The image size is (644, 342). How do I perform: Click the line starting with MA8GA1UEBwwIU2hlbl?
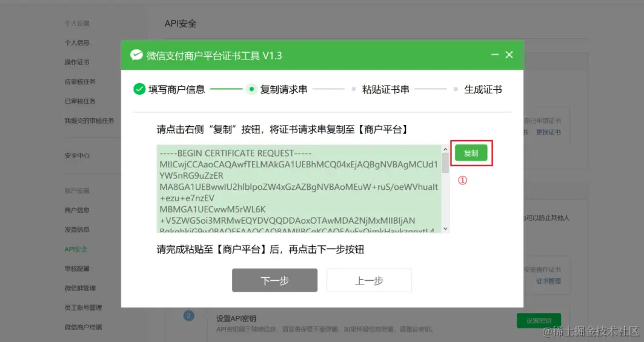coord(299,187)
